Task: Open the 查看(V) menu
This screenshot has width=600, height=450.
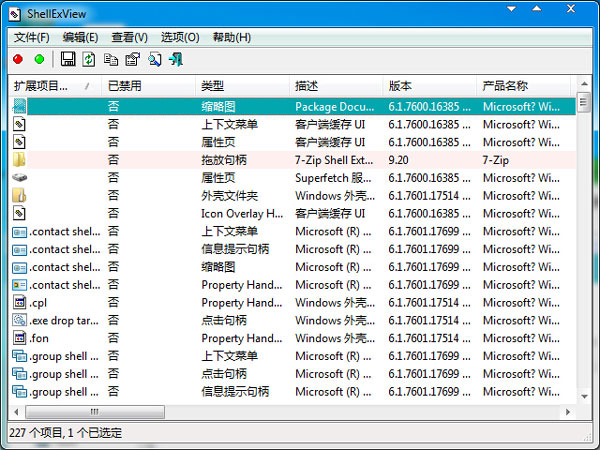Action: click(x=129, y=37)
